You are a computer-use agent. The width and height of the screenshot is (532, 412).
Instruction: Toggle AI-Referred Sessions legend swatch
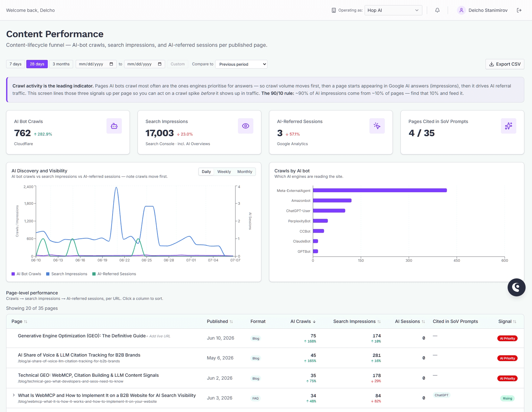(x=94, y=274)
